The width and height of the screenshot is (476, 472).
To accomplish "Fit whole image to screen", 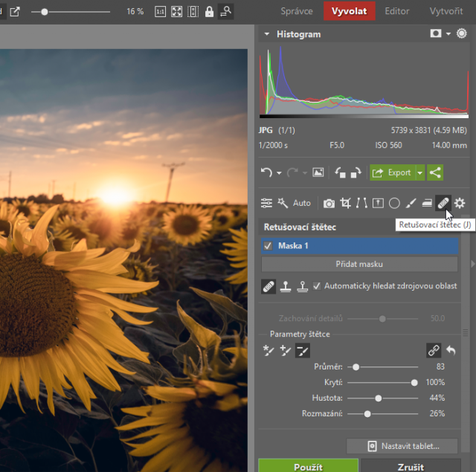I will click(x=177, y=12).
